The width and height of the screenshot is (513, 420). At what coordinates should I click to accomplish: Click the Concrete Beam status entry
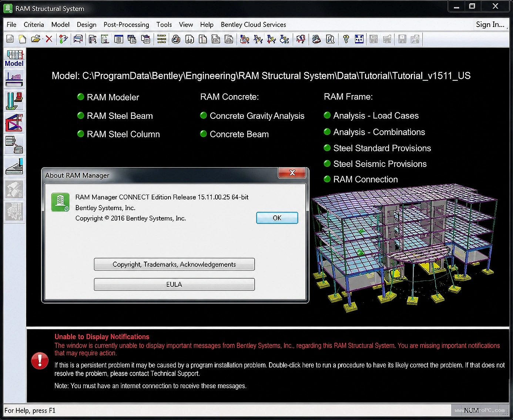click(x=234, y=134)
